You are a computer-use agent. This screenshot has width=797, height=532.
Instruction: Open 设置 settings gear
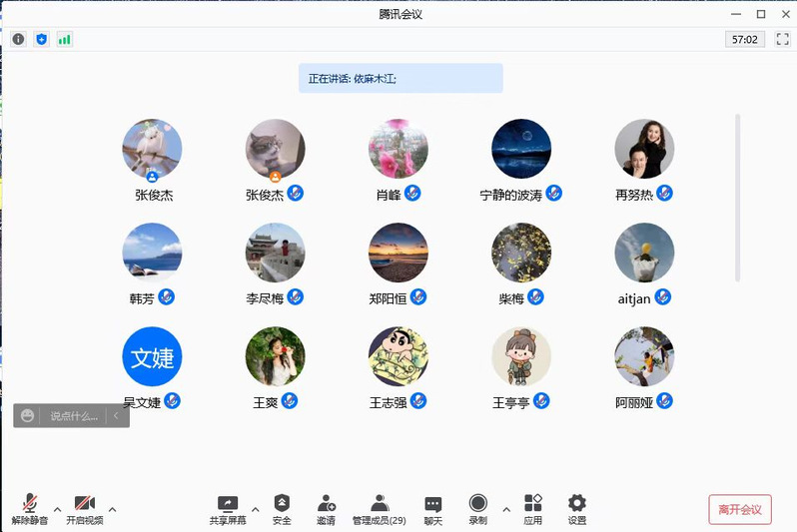click(577, 510)
